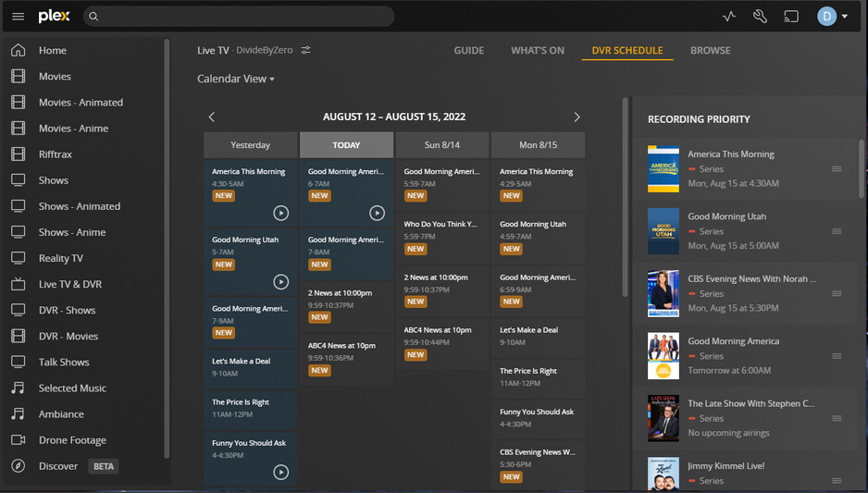868x493 pixels.
Task: Switch to the GUIDE tab
Action: click(x=469, y=50)
